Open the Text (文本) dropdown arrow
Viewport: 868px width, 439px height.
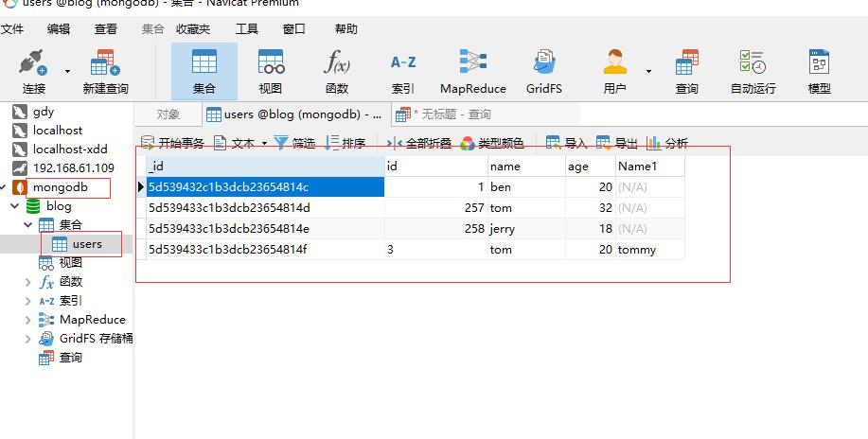(264, 144)
